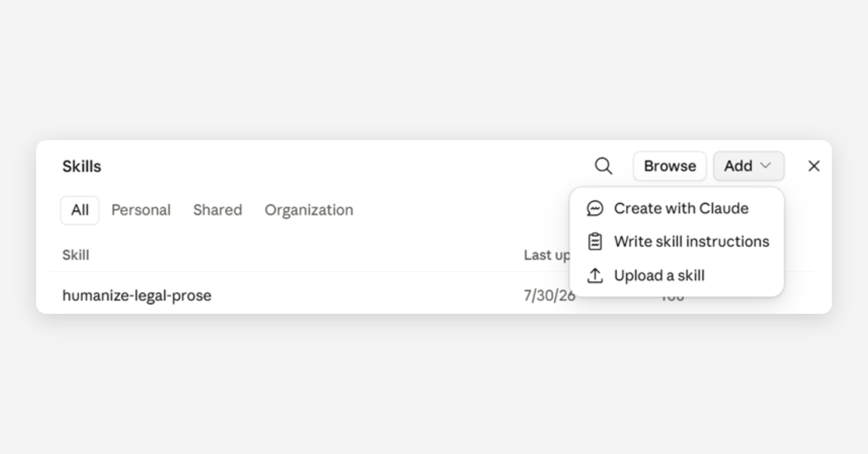Open skill search with magnifier icon
The image size is (868, 454).
603,166
